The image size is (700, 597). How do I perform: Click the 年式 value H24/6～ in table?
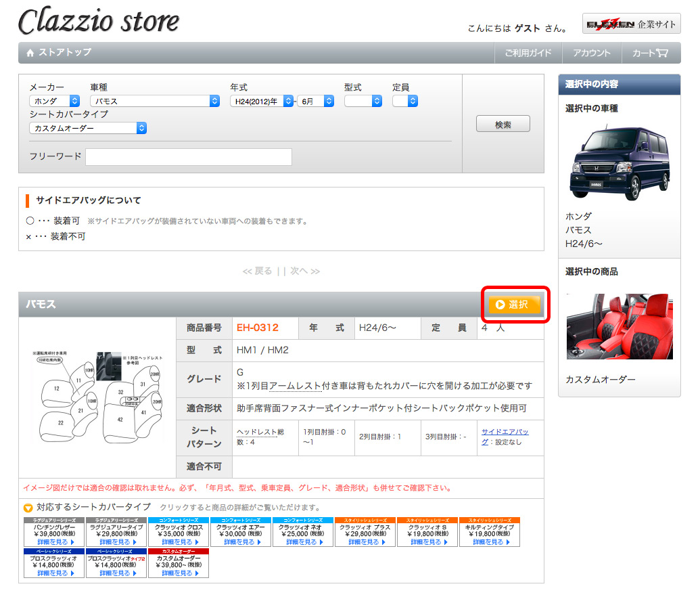[377, 328]
